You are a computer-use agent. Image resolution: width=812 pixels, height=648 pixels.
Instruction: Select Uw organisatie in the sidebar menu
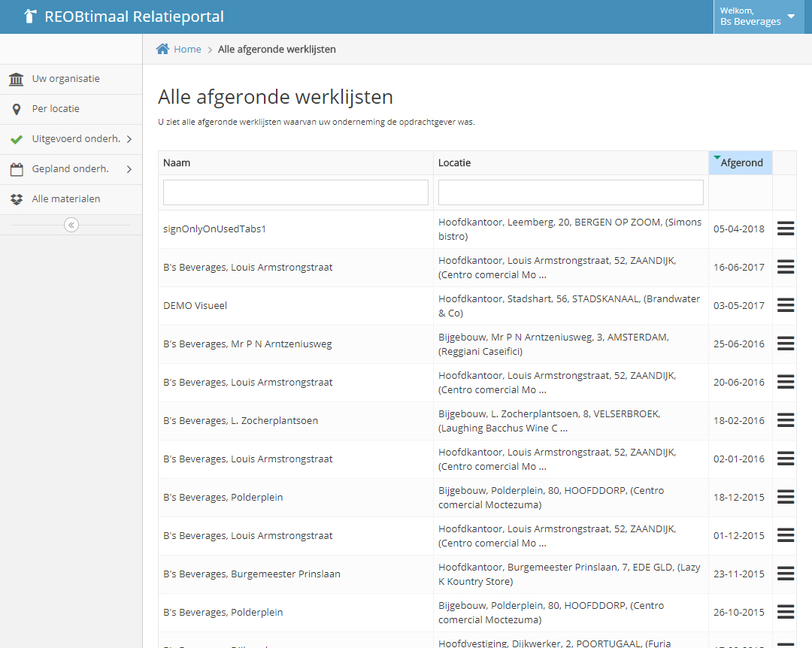[x=65, y=79]
